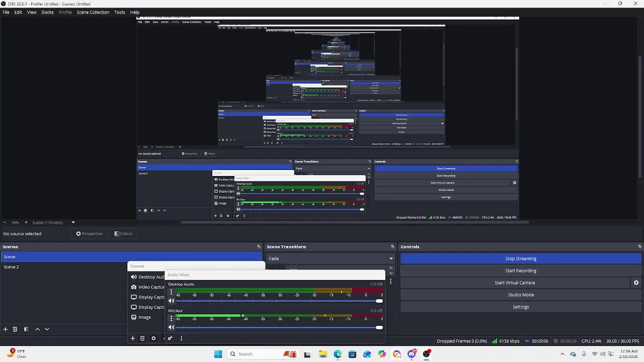Open the Audio Mixer toolbar menu dots
Screen dimensions: 644x362
(x=181, y=338)
